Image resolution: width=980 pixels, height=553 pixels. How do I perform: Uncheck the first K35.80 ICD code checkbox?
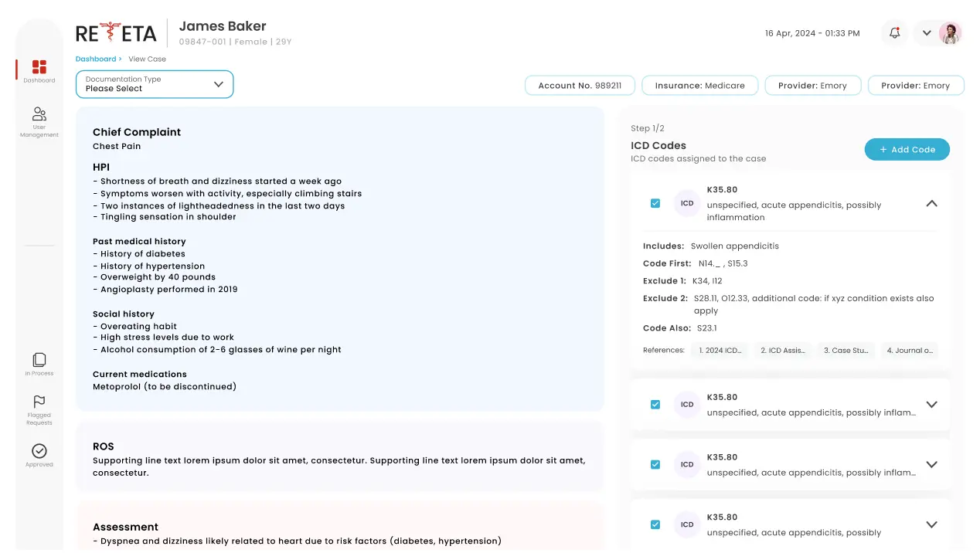(655, 203)
